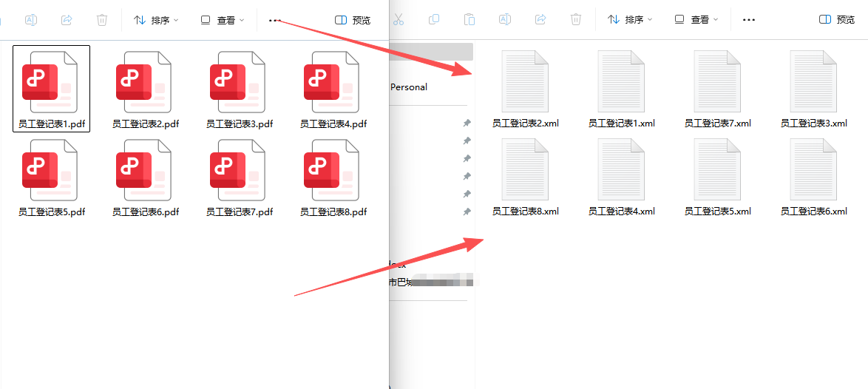Select the file 员工登记表6.pdf
The image size is (868, 389).
[x=146, y=177]
